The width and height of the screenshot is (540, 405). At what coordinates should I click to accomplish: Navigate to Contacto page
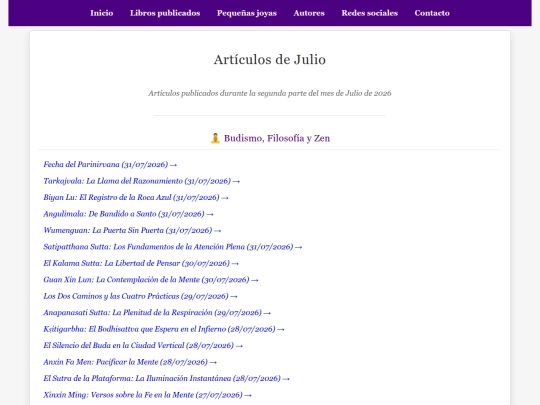pos(432,13)
